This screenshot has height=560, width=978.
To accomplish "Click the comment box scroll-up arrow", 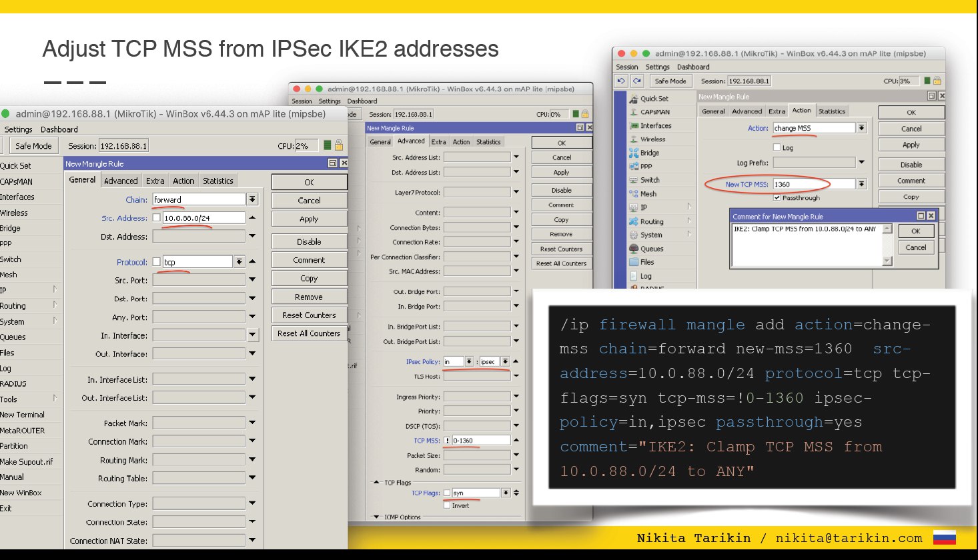I will pos(887,229).
